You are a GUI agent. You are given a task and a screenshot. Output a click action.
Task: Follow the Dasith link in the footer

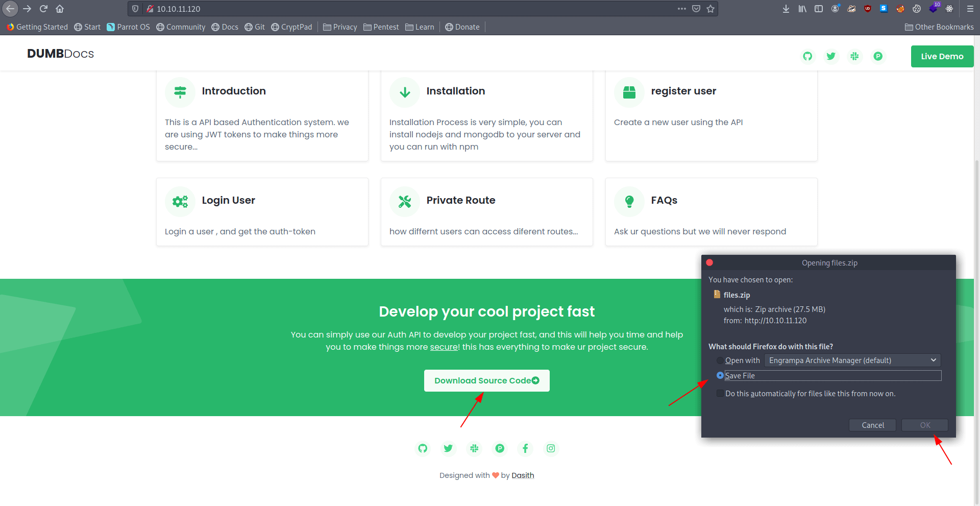coord(523,475)
